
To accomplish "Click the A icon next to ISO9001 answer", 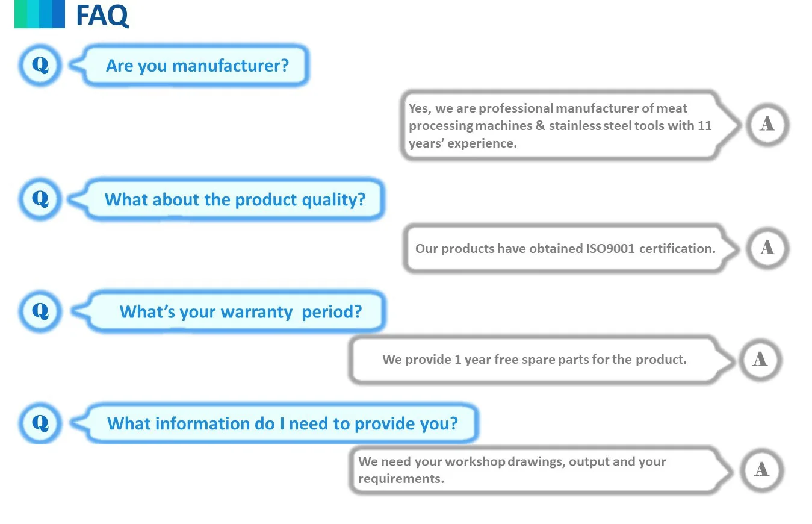I will coord(767,248).
